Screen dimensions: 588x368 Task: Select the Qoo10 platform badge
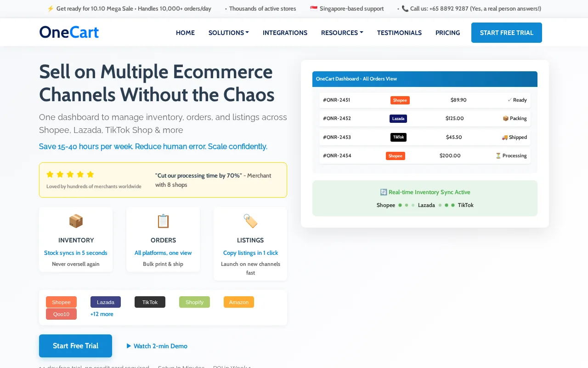coord(61,314)
